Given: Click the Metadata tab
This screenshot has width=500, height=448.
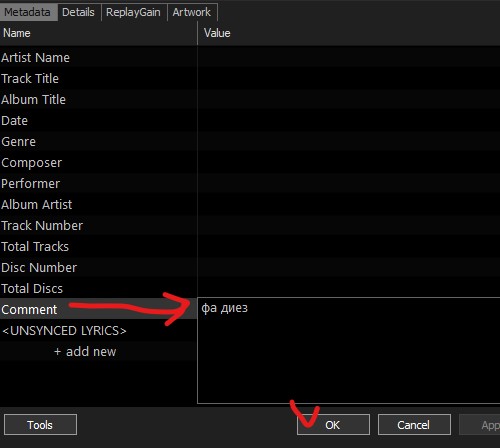Looking at the screenshot, I should (x=28, y=12).
